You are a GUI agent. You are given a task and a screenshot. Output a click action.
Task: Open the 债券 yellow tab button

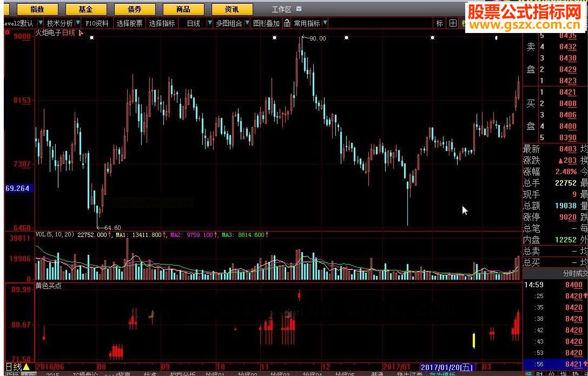point(135,9)
